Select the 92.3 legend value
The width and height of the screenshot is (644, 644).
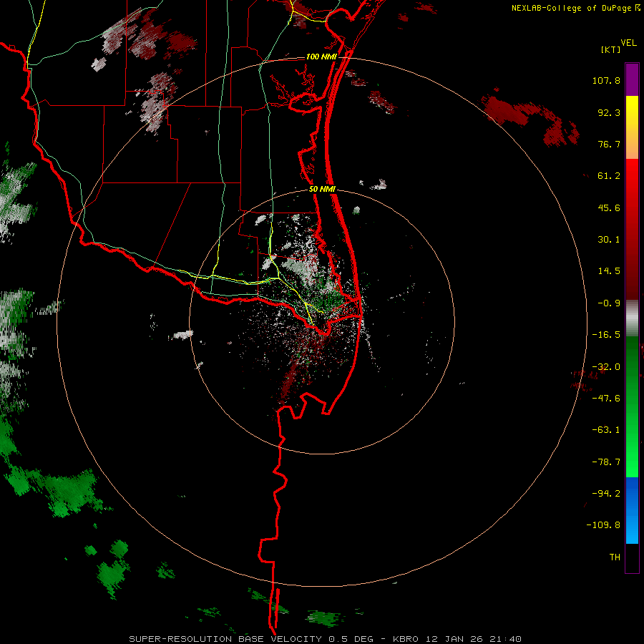pyautogui.click(x=609, y=112)
